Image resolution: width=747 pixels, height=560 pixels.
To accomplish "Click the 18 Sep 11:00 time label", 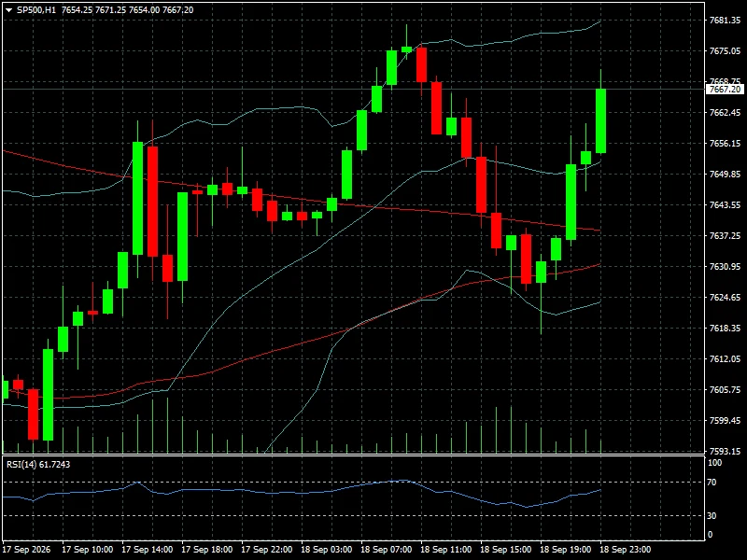I will [x=446, y=550].
